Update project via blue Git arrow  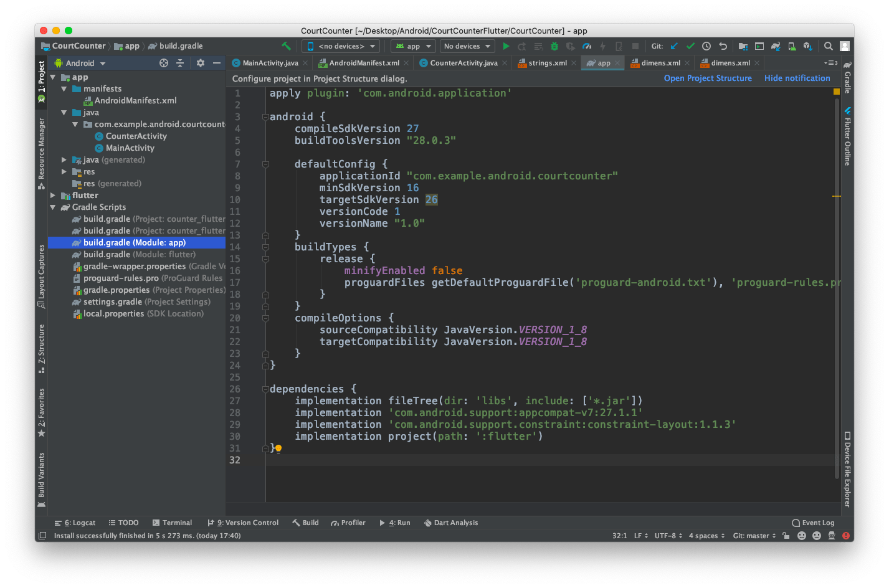[674, 46]
